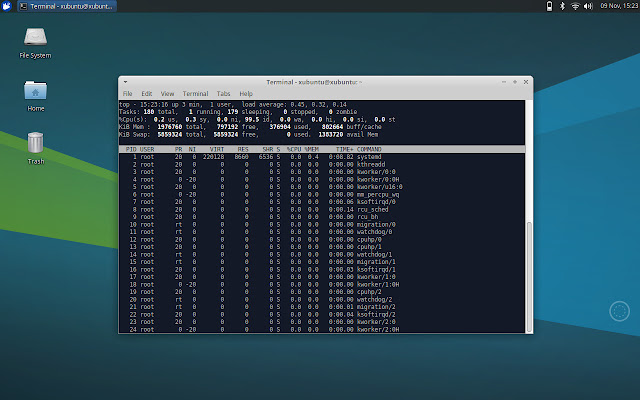Click the %CPU column header
This screenshot has width=640, height=400.
pos(293,149)
